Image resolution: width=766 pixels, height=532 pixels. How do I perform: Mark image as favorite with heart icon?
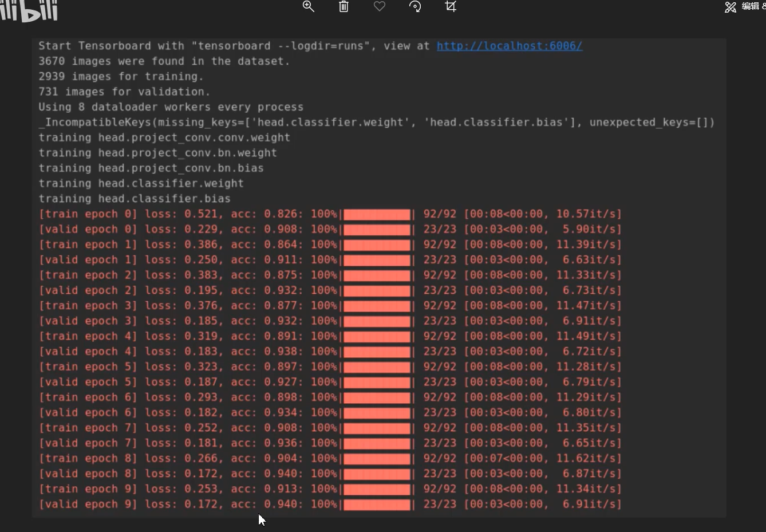pyautogui.click(x=380, y=6)
